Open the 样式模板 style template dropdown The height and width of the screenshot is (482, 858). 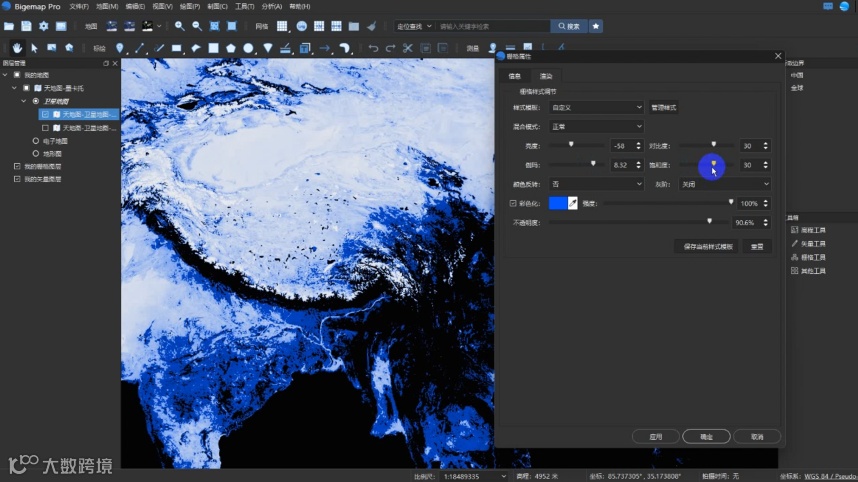coord(597,107)
